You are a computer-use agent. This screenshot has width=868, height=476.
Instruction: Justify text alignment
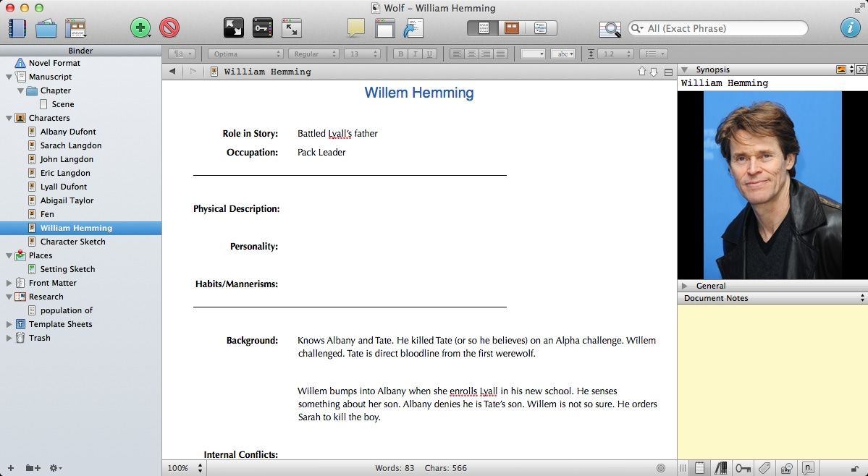[x=500, y=54]
